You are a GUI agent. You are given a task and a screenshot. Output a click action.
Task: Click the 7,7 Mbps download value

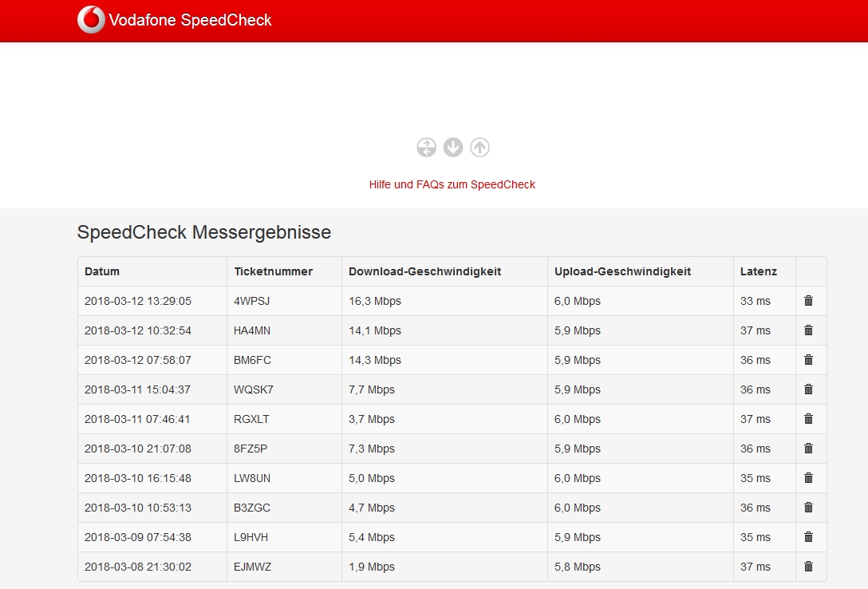click(372, 389)
